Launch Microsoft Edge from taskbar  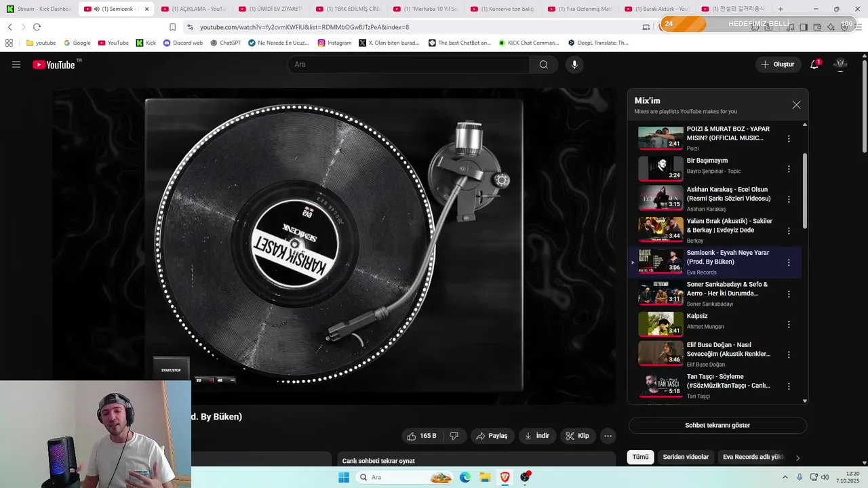point(465,477)
